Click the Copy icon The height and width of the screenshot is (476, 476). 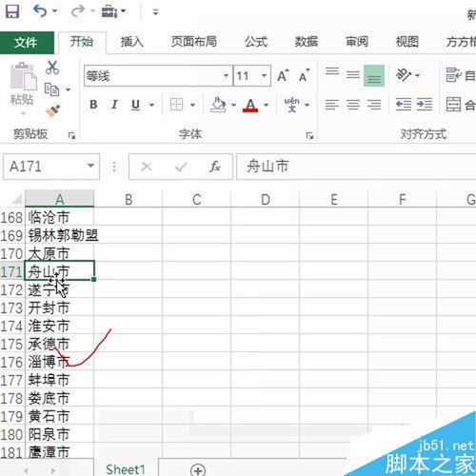coord(51,89)
